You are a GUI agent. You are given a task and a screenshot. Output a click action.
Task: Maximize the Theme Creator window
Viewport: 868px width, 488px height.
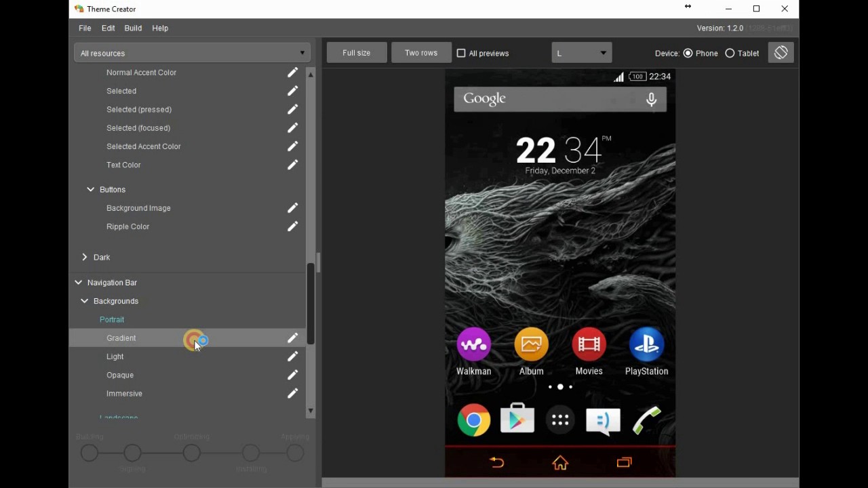tap(757, 9)
